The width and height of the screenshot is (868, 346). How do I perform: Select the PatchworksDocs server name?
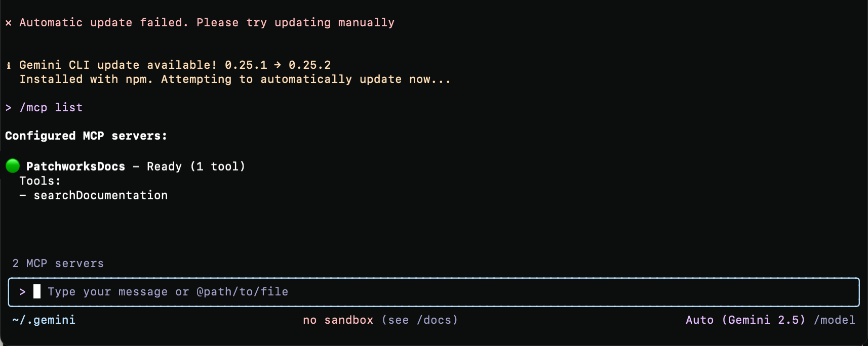pyautogui.click(x=75, y=166)
